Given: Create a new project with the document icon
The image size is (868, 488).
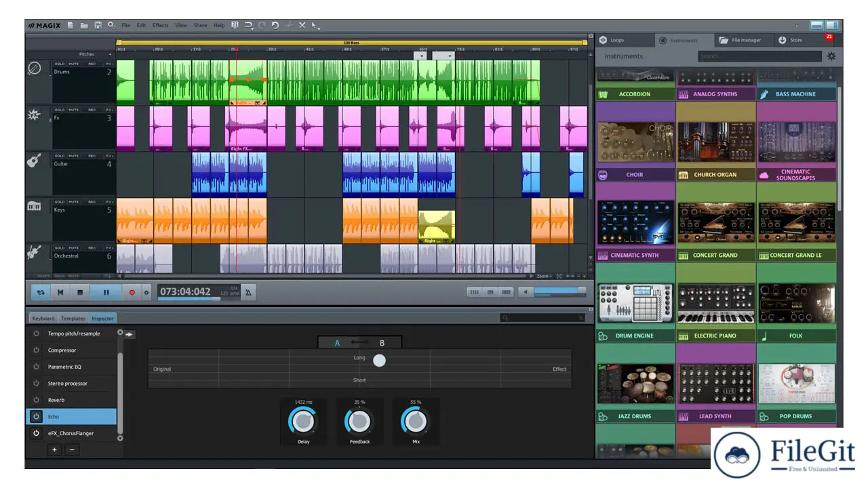Looking at the screenshot, I should 71,25.
